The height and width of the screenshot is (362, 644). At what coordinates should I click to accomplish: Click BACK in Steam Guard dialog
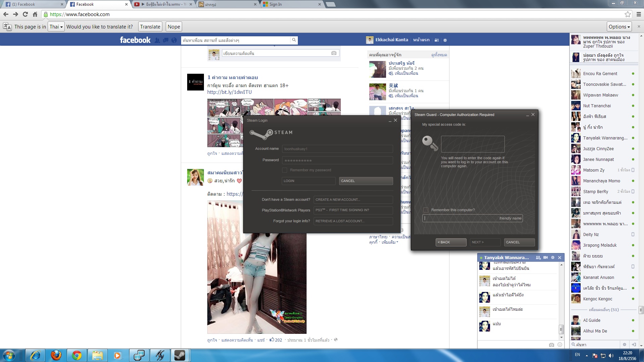451,242
